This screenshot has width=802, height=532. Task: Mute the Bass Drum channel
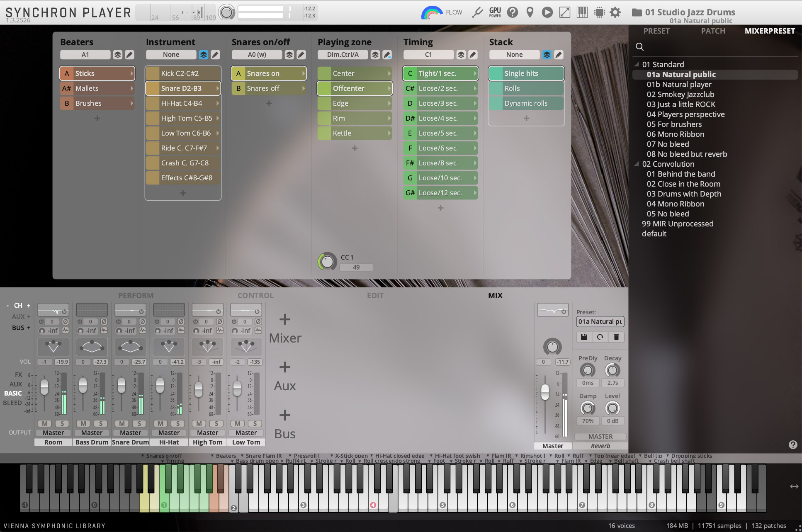(x=83, y=423)
